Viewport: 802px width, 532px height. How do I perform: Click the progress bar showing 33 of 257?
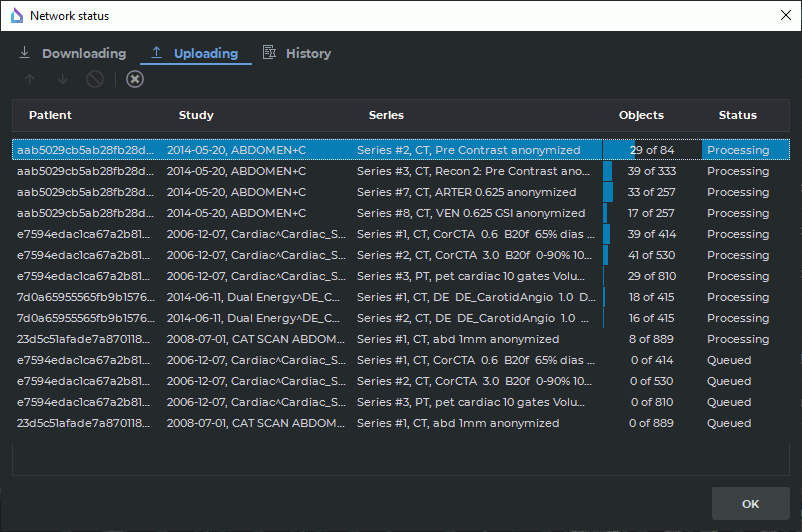coord(652,192)
